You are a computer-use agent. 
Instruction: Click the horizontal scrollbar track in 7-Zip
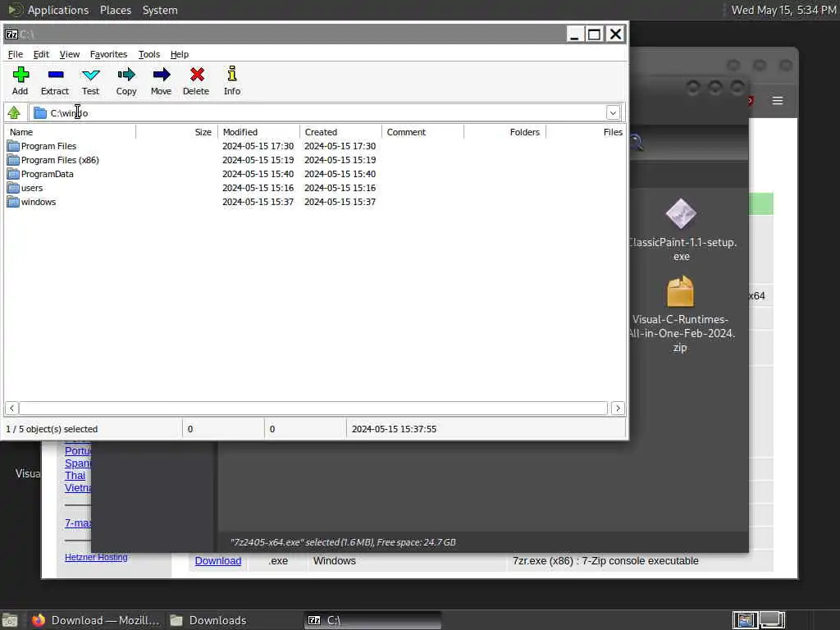point(313,409)
